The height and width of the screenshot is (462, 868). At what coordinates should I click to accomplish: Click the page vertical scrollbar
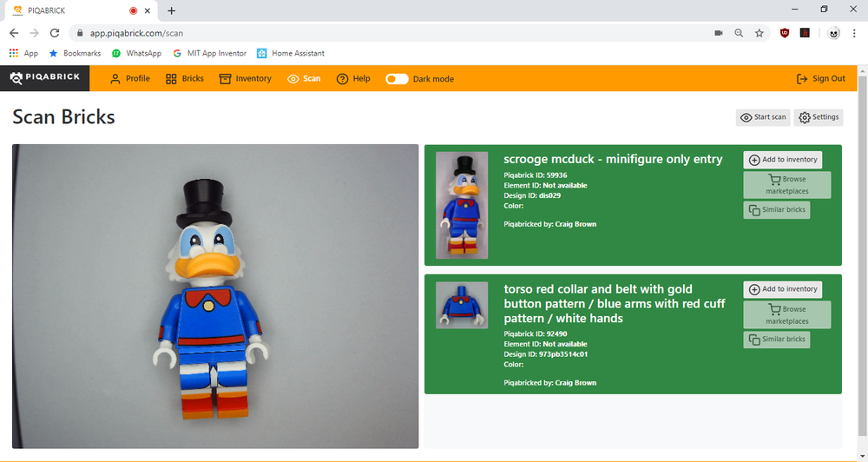pyautogui.click(x=863, y=254)
